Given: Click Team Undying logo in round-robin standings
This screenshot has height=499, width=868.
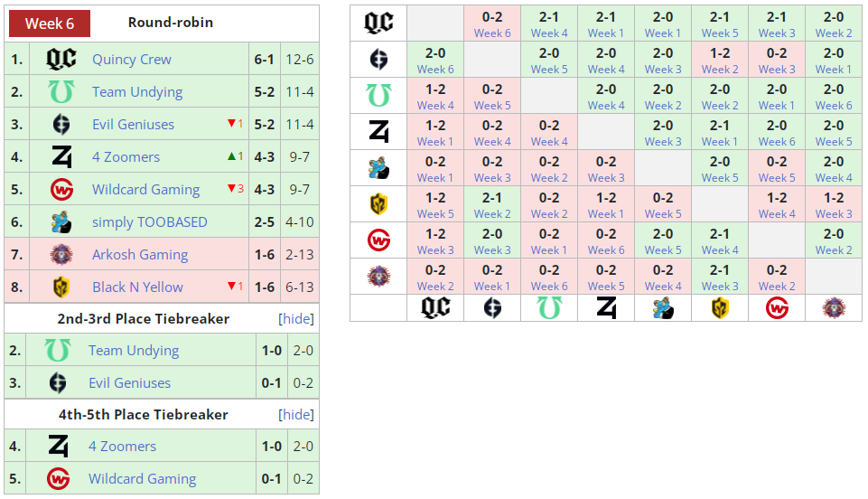Looking at the screenshot, I should pos(61,91).
